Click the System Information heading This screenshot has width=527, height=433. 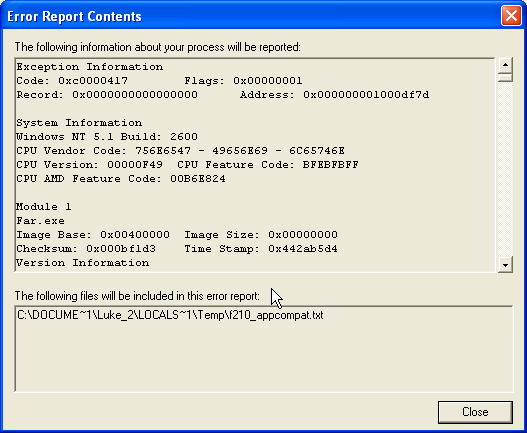click(79, 123)
